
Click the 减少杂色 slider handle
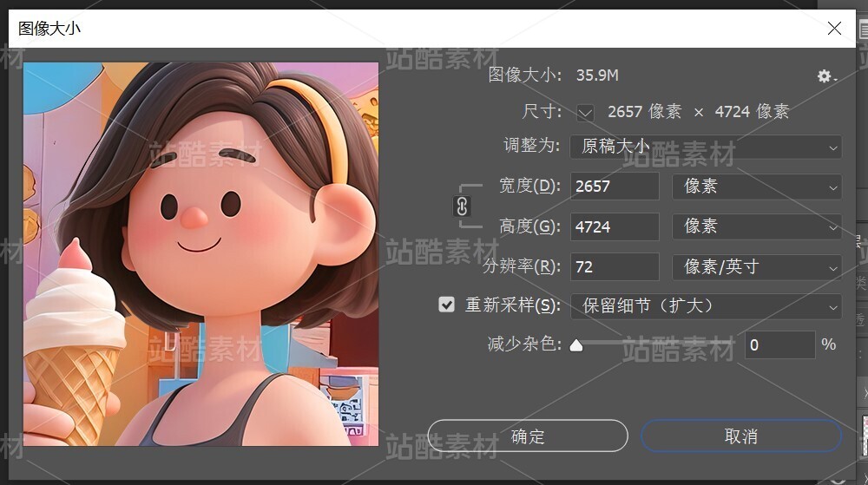(576, 345)
